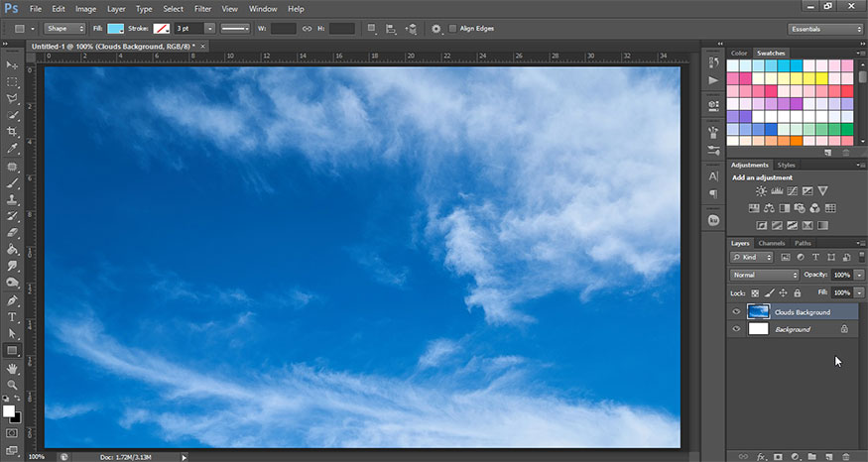Switch to the Styles tab

787,165
